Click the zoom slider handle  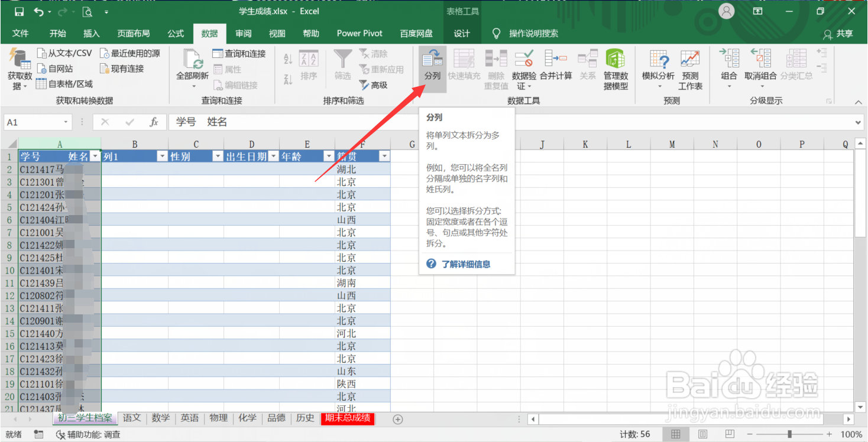(x=789, y=434)
